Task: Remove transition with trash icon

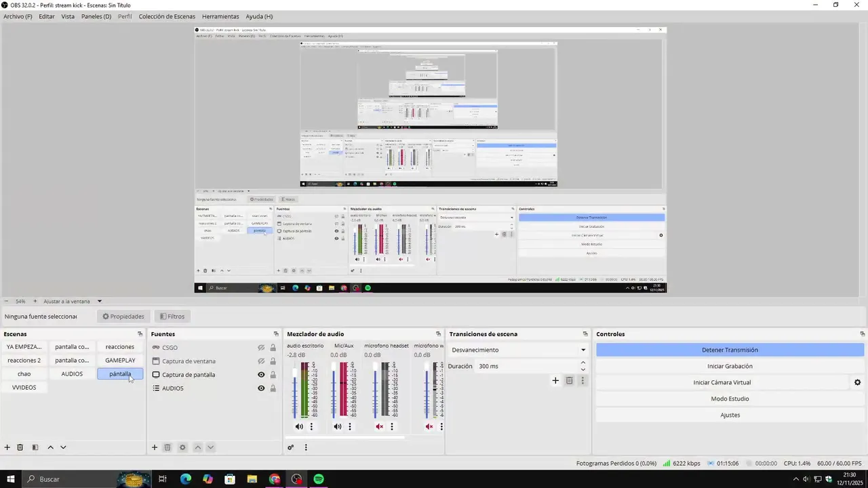Action: pos(570,381)
